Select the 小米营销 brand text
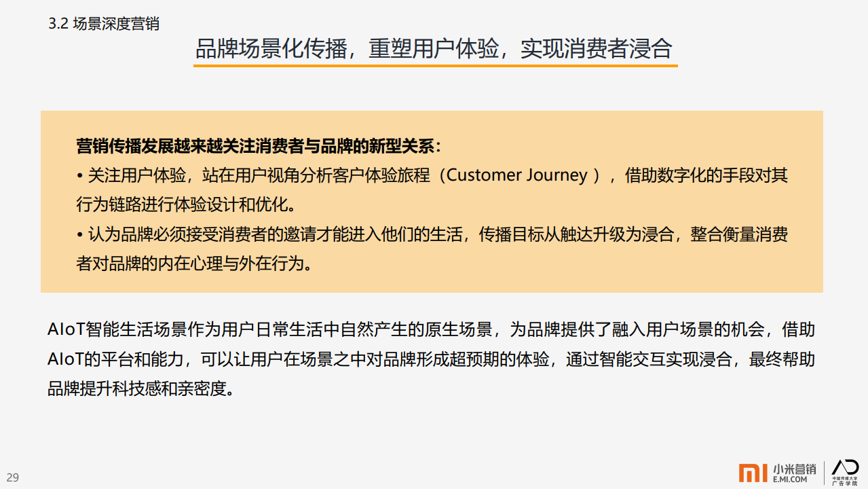The height and width of the screenshot is (489, 868). pos(794,469)
